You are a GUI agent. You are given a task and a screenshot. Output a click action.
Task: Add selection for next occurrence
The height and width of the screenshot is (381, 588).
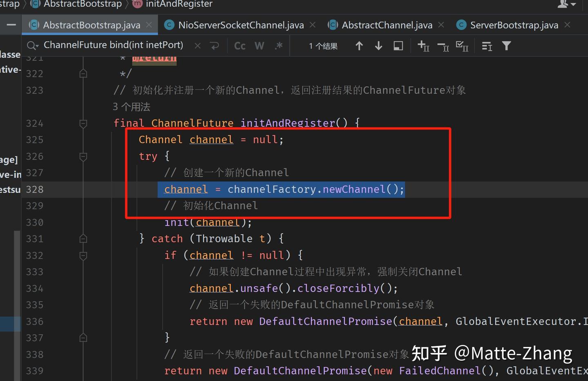[x=423, y=46]
